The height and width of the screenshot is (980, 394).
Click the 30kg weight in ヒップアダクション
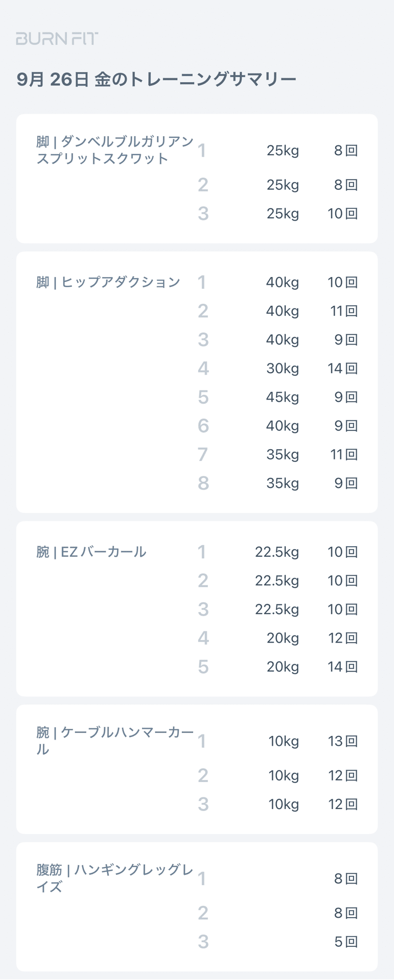(282, 369)
